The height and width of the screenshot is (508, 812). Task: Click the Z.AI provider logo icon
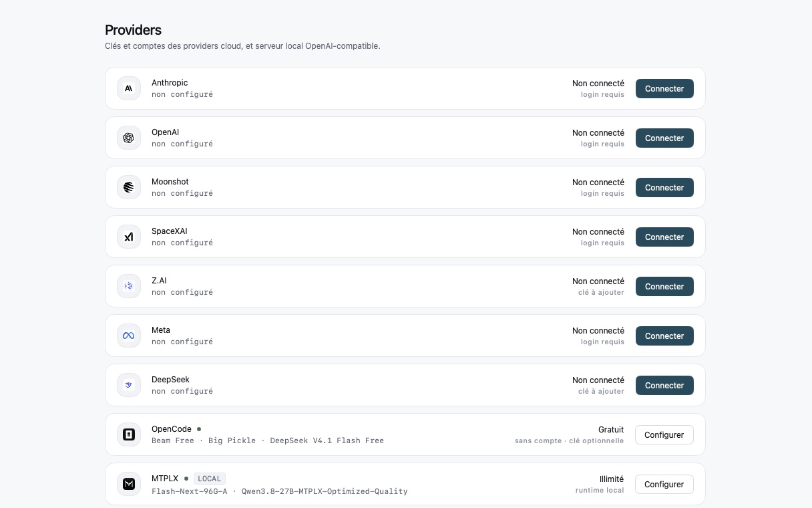(129, 286)
